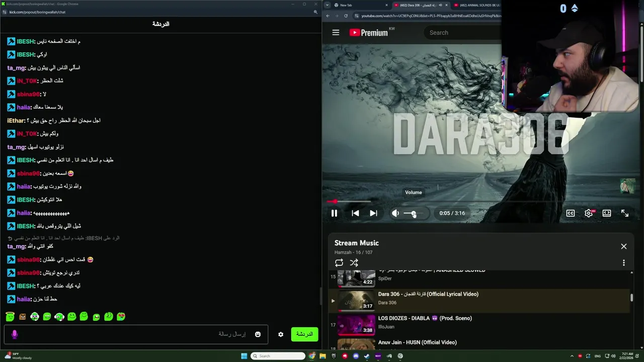This screenshot has width=644, height=362.
Task: Switch to the ANIMAL SOUNDS 8K tab
Action: pos(477,5)
